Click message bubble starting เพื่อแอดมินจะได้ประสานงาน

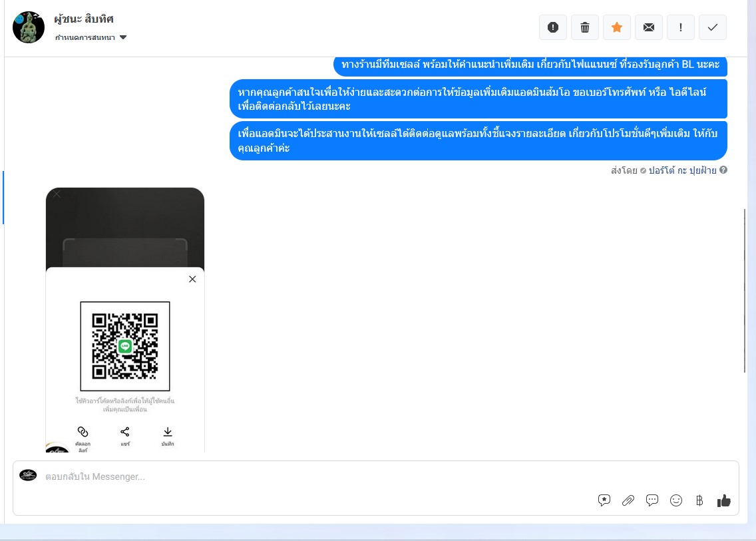click(x=478, y=140)
